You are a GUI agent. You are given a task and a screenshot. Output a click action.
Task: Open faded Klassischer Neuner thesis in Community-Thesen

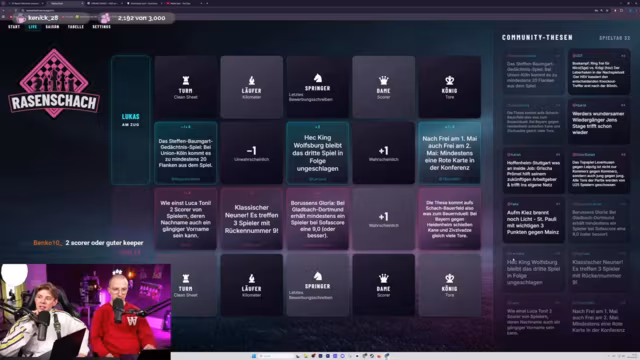pos(599,270)
